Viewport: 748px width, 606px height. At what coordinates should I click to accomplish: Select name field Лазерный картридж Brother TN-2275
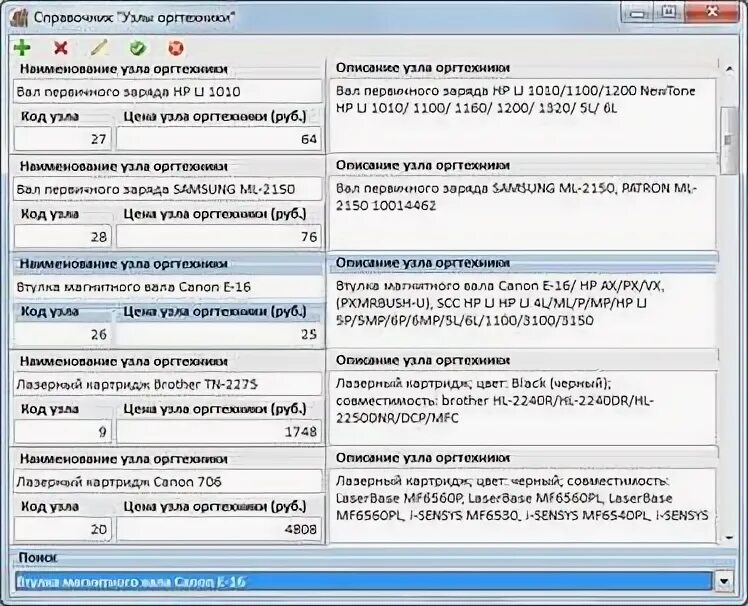(x=167, y=384)
